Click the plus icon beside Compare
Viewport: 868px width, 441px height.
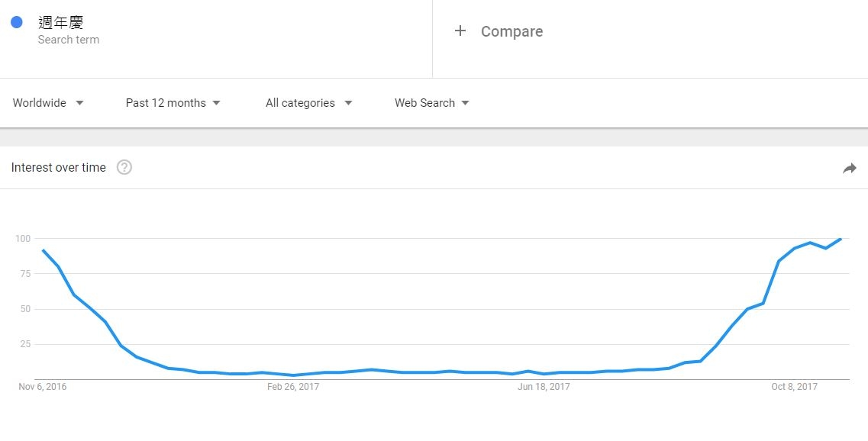point(460,31)
